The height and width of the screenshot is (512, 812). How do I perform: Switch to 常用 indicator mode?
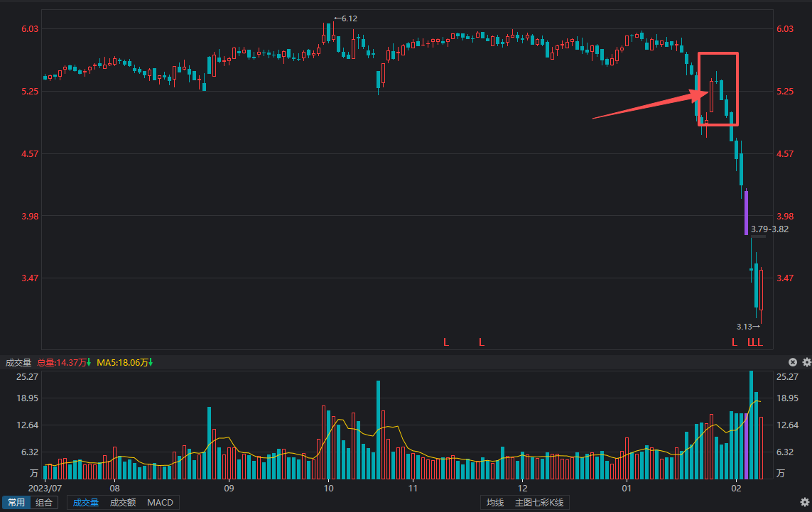click(x=16, y=503)
